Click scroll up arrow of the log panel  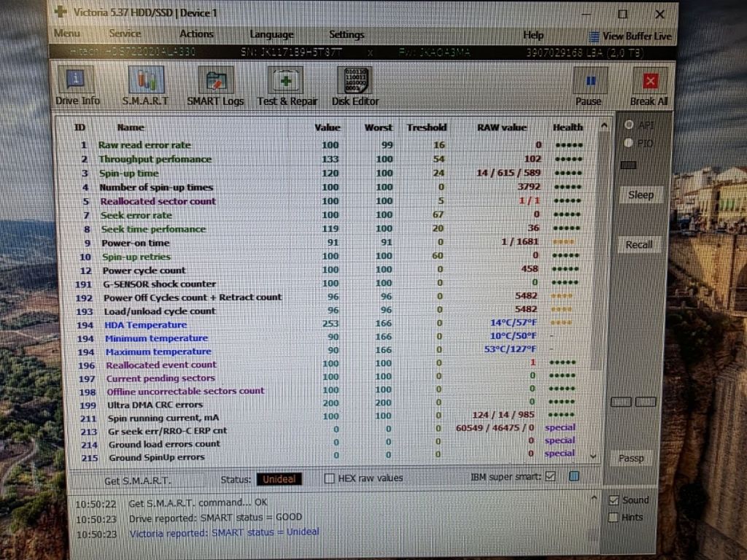[594, 499]
